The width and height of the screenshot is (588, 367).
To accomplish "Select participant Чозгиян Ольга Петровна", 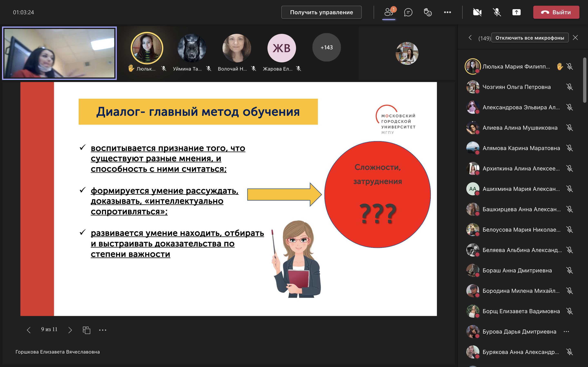I will coord(516,87).
